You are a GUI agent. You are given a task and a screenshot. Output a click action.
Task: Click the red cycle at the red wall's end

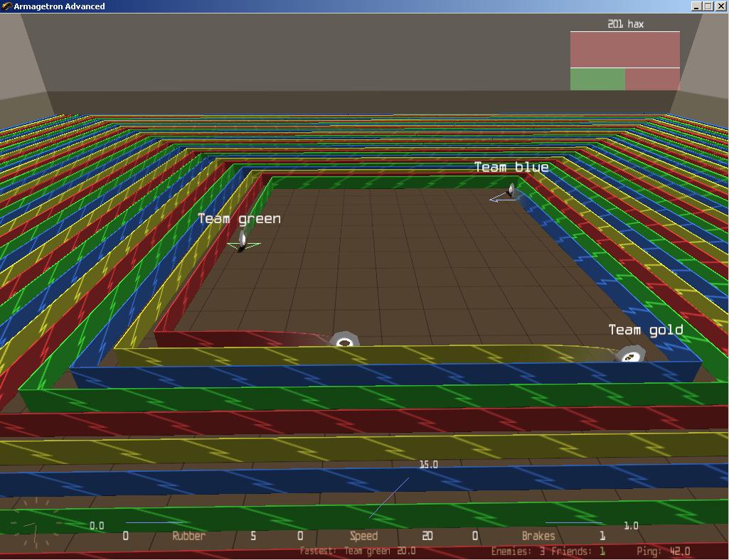pos(345,342)
